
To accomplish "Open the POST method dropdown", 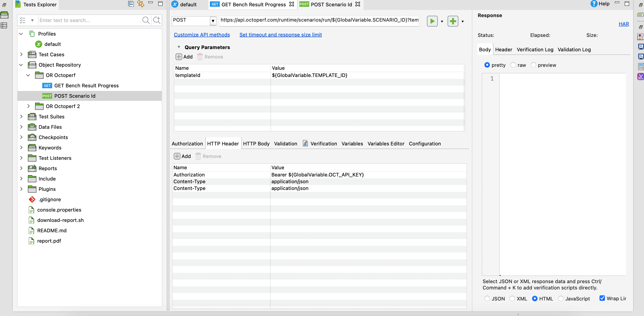I will click(213, 21).
